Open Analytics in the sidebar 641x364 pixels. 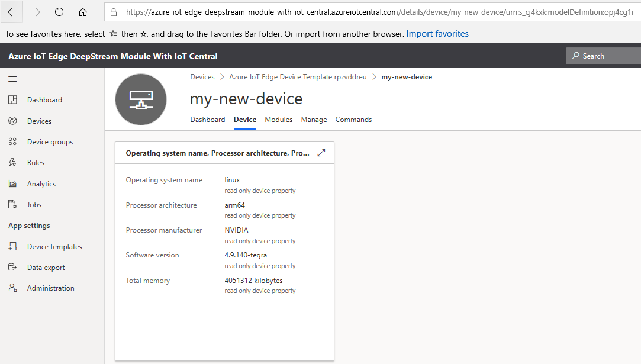pyautogui.click(x=41, y=184)
